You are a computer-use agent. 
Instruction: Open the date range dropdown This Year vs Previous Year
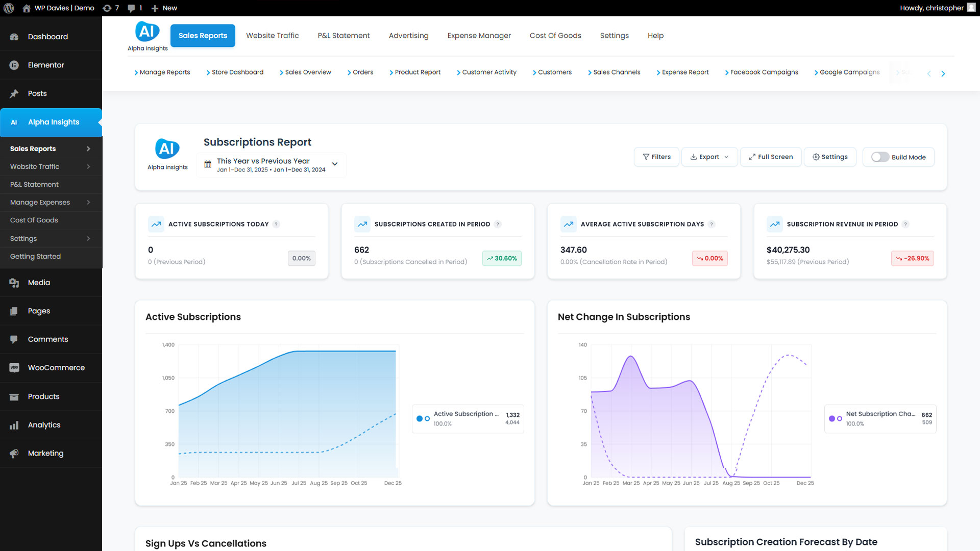click(x=271, y=165)
